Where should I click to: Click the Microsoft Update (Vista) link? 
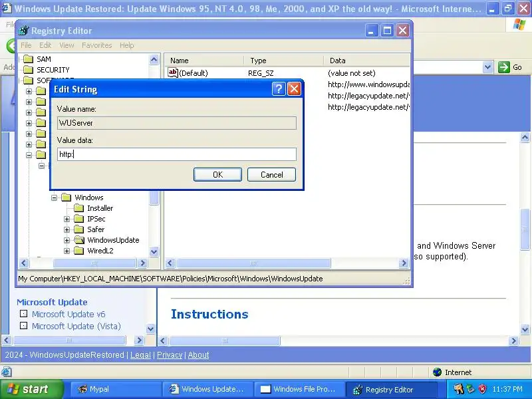pos(76,326)
